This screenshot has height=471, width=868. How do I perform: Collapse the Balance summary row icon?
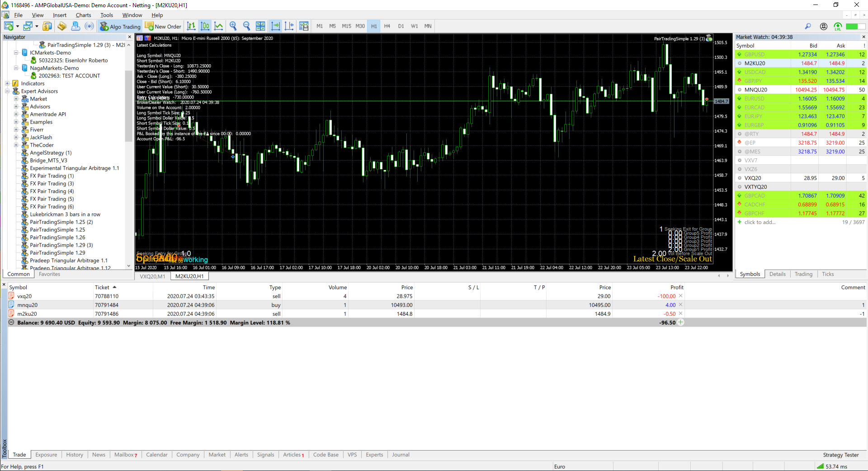[x=11, y=323]
